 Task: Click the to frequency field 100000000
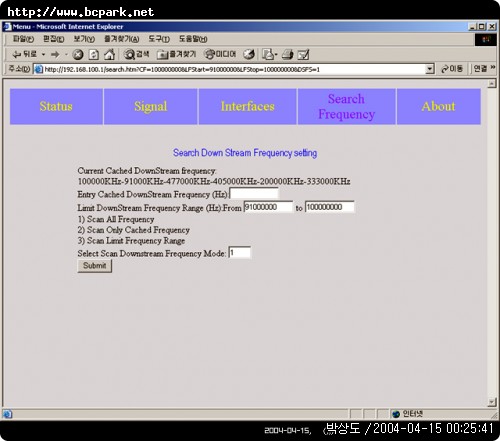pyautogui.click(x=330, y=207)
